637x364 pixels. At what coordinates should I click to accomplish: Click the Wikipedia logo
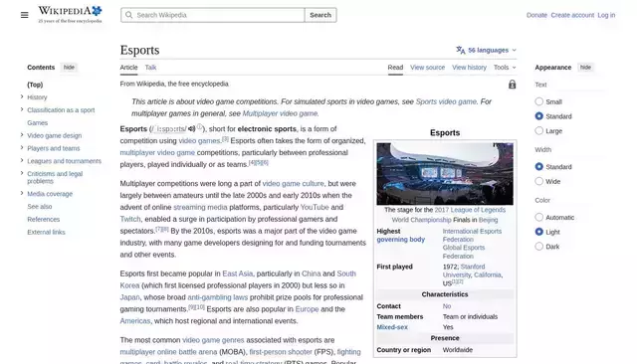70,14
